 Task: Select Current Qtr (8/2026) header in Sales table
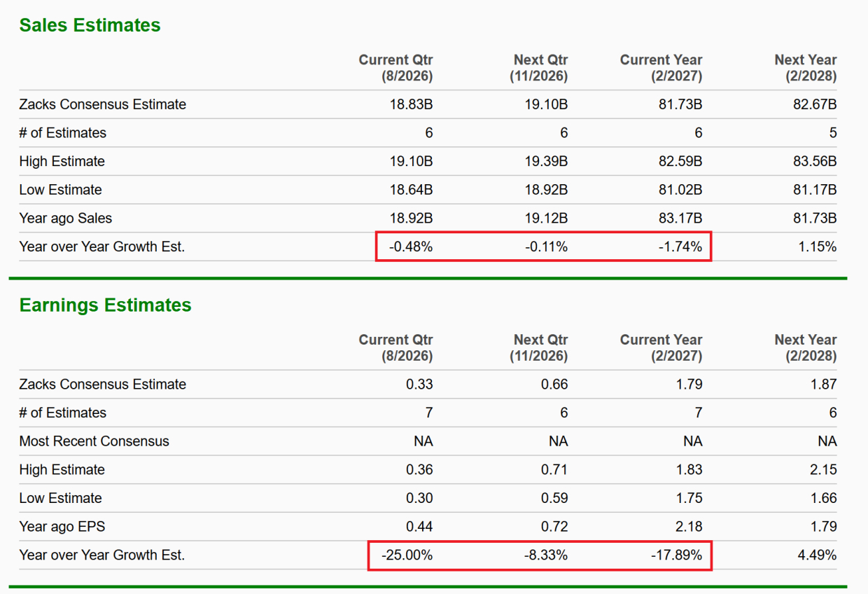[395, 68]
